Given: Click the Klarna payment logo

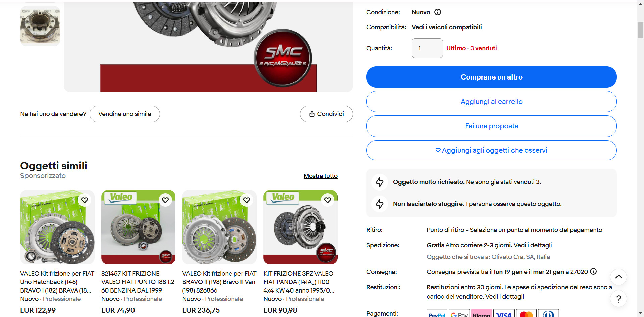Looking at the screenshot, I should (482, 314).
